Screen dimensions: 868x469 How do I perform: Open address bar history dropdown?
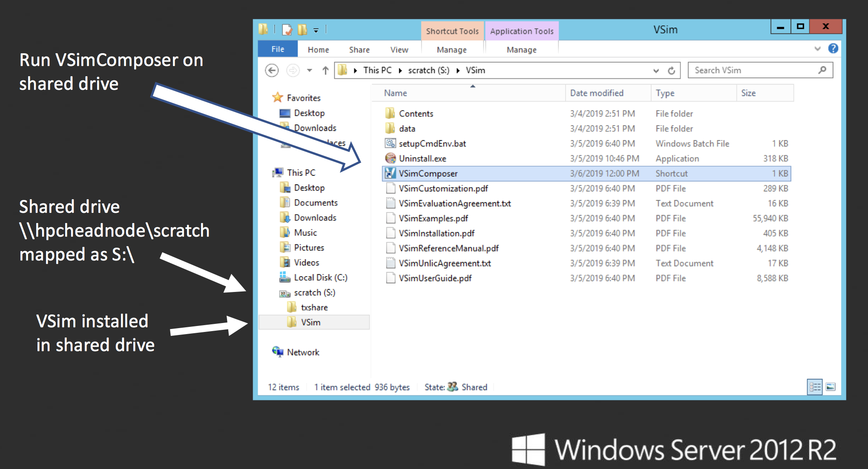[656, 71]
